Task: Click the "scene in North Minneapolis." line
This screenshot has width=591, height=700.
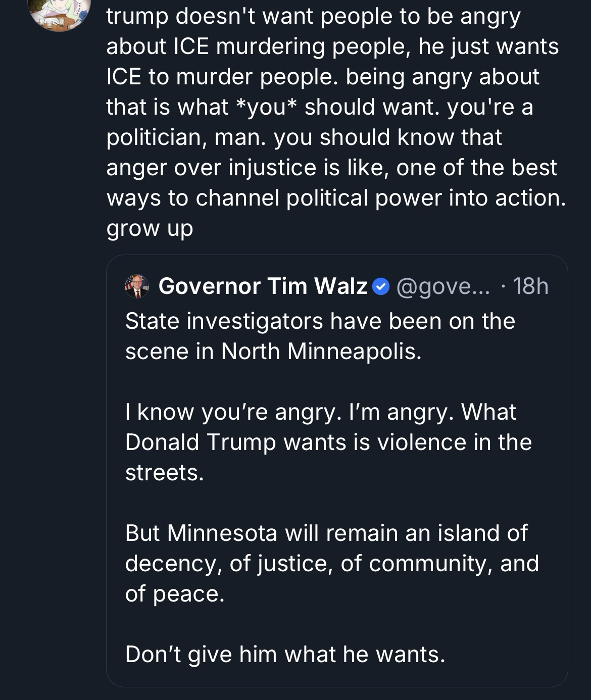Action: [273, 352]
